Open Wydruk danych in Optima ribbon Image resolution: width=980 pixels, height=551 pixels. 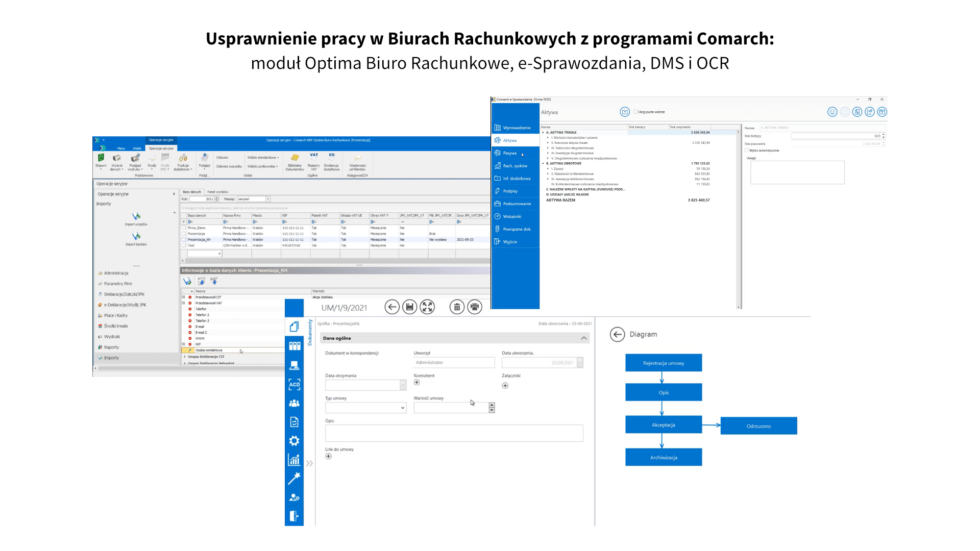pyautogui.click(x=117, y=162)
